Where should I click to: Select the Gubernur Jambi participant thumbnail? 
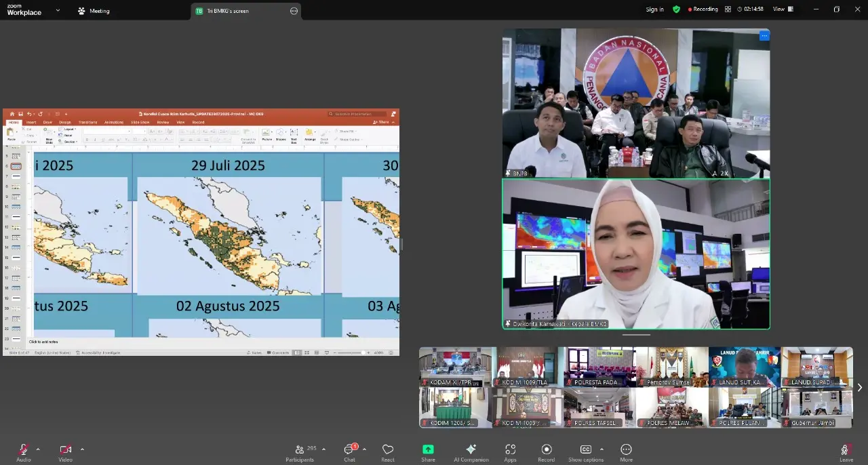tap(816, 407)
